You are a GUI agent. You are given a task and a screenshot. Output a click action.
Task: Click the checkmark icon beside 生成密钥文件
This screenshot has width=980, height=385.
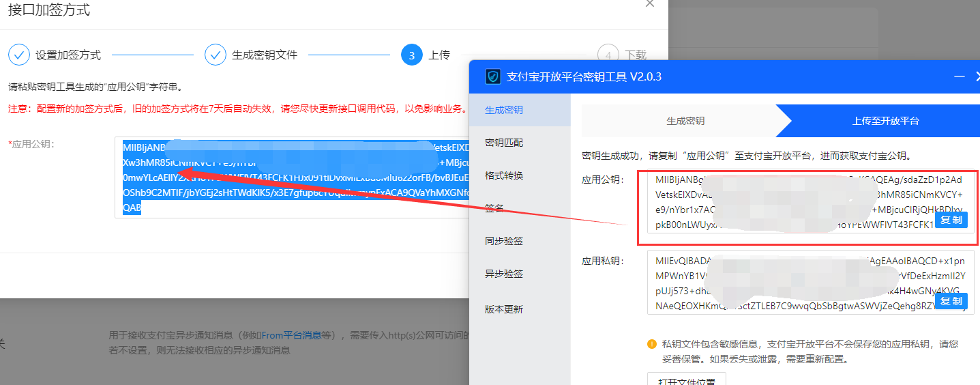click(216, 55)
